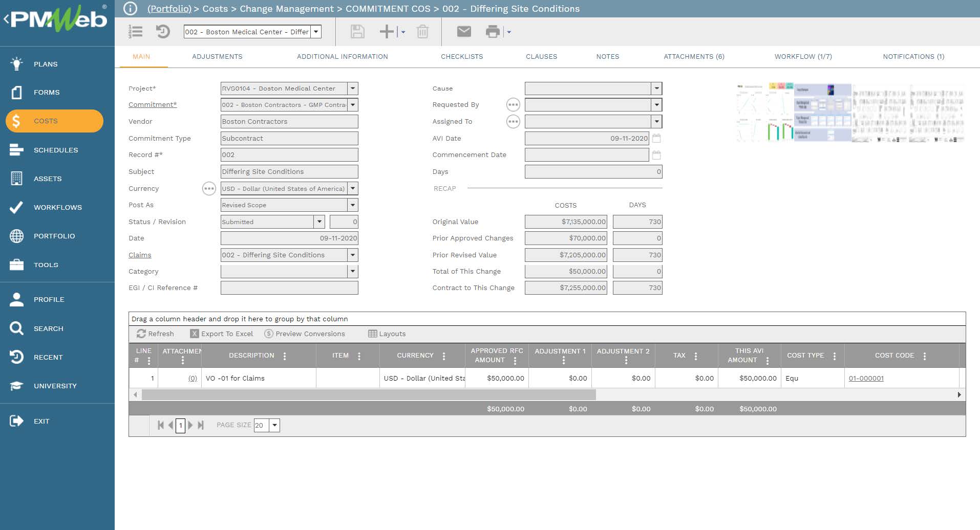Switch to the Attachments (6) tab
Screen dimensions: 980x530
click(694, 56)
